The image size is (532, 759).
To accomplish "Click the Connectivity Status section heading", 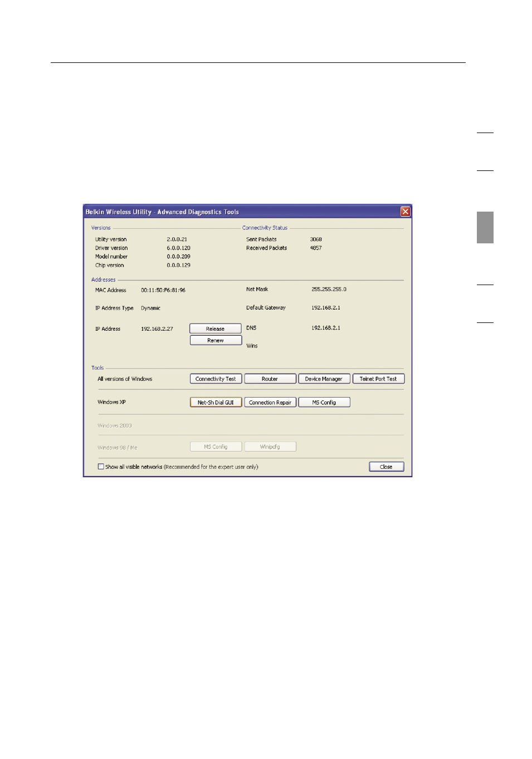I will point(265,228).
